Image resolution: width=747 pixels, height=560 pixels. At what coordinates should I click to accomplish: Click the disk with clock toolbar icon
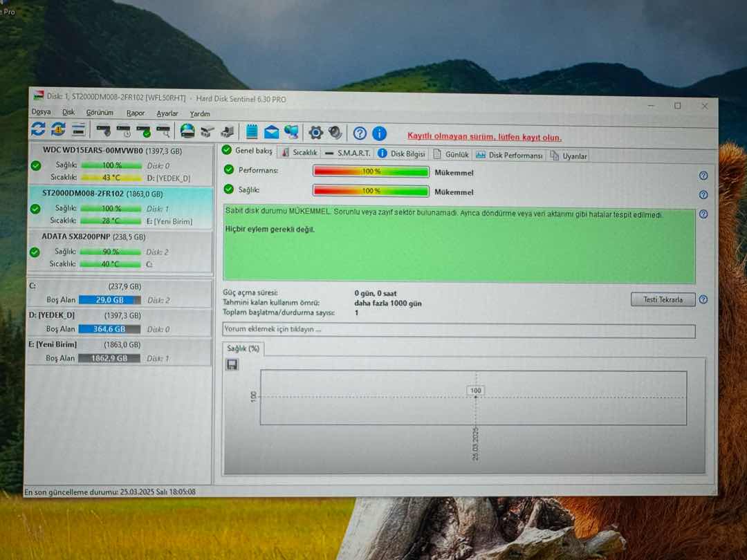[x=124, y=131]
